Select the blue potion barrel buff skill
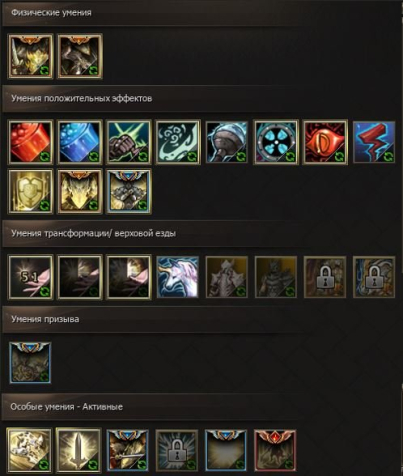Screen dimensions: 403x476 [x=80, y=142]
